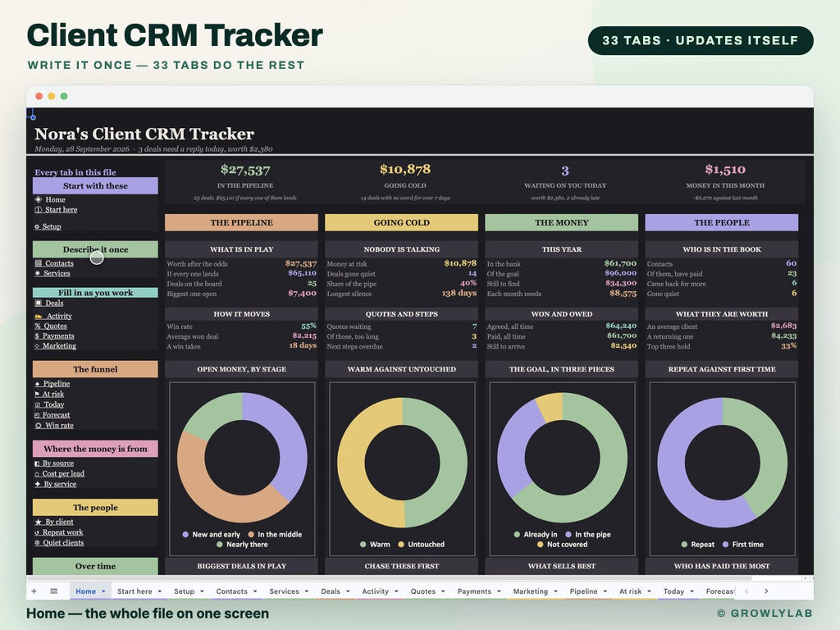Click the horizontal scrollbar above sheet tabs
Viewport: 840px width, 630px height.
point(390,578)
